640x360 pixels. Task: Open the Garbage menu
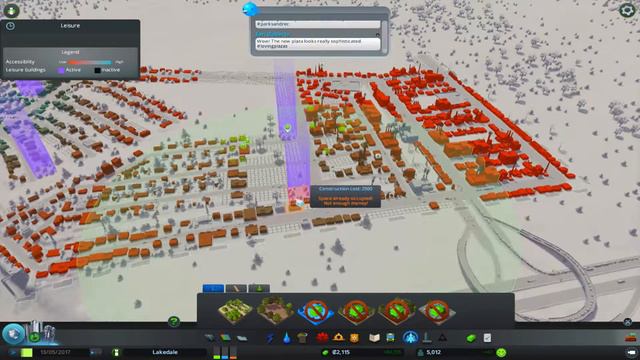click(x=302, y=338)
